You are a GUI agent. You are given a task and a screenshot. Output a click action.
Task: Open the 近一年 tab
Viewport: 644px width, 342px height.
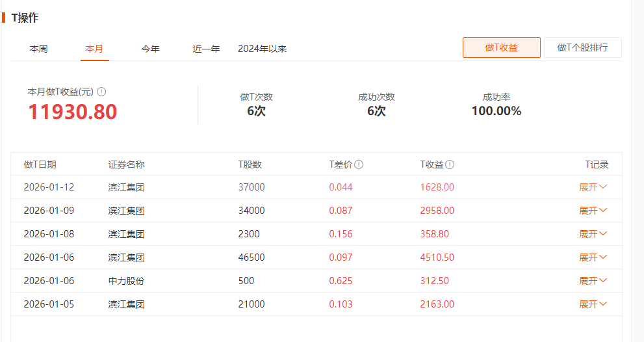[x=206, y=49]
